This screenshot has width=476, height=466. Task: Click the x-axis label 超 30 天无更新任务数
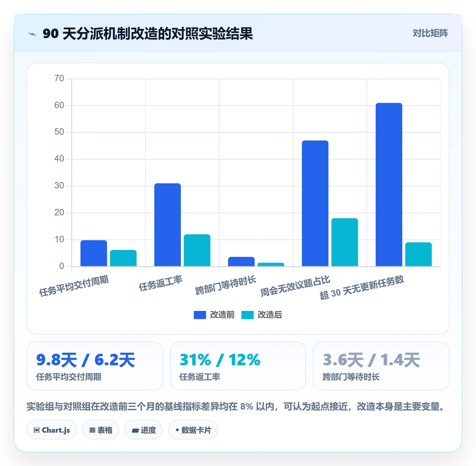tap(362, 287)
